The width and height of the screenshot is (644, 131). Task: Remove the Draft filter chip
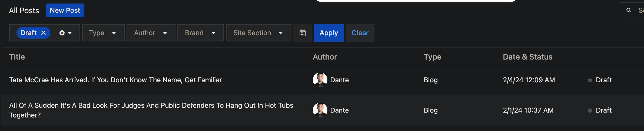[44, 33]
